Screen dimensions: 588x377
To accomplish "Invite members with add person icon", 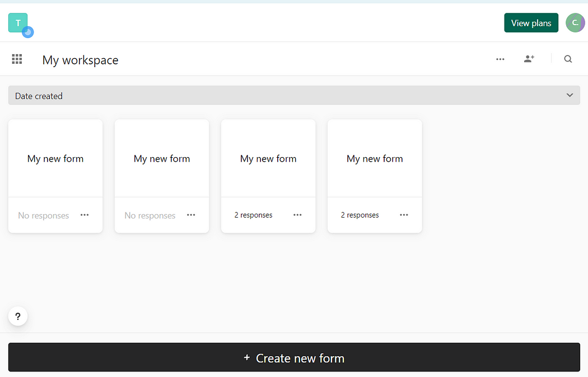I will 529,59.
